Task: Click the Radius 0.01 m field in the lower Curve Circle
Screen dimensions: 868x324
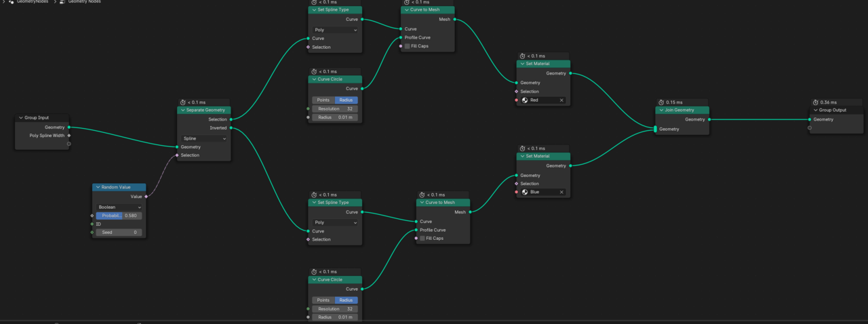Action: click(x=335, y=317)
